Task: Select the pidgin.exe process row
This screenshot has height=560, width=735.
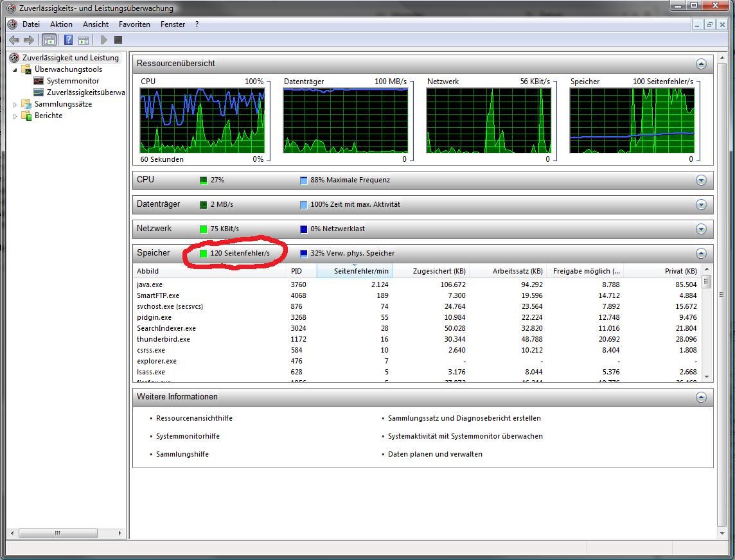Action: tap(417, 317)
